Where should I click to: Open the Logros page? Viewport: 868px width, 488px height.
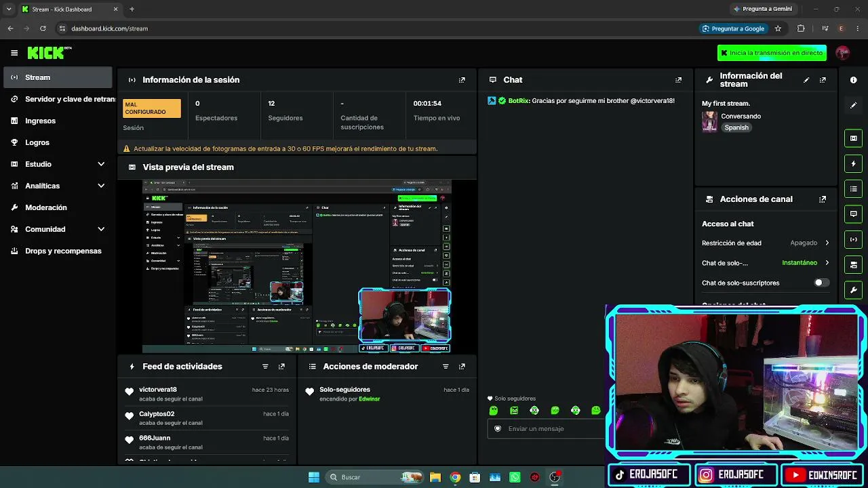point(58,142)
